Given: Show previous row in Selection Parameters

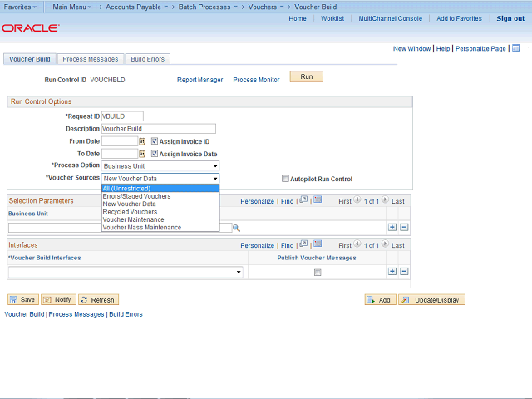Looking at the screenshot, I should pyautogui.click(x=357, y=199).
